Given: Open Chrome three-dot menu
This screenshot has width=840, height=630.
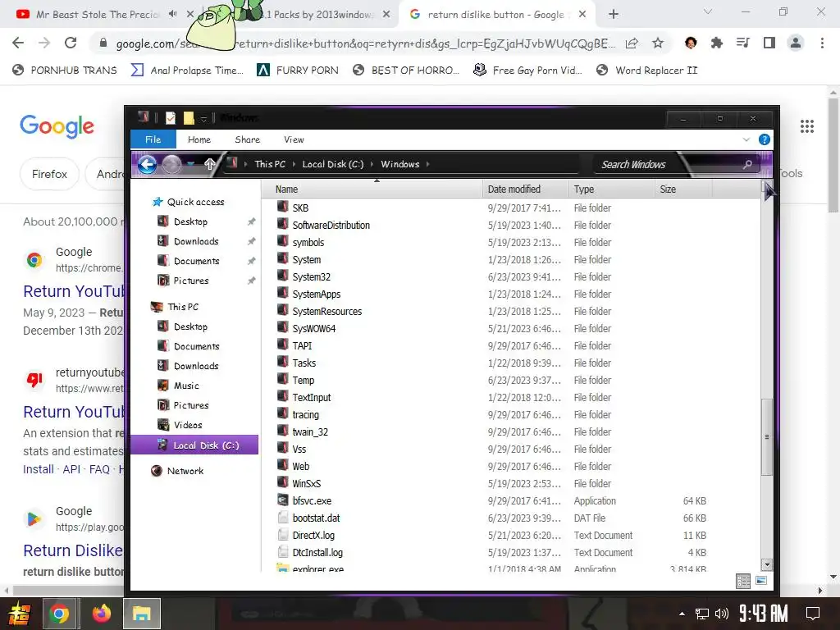Looking at the screenshot, I should tap(822, 43).
